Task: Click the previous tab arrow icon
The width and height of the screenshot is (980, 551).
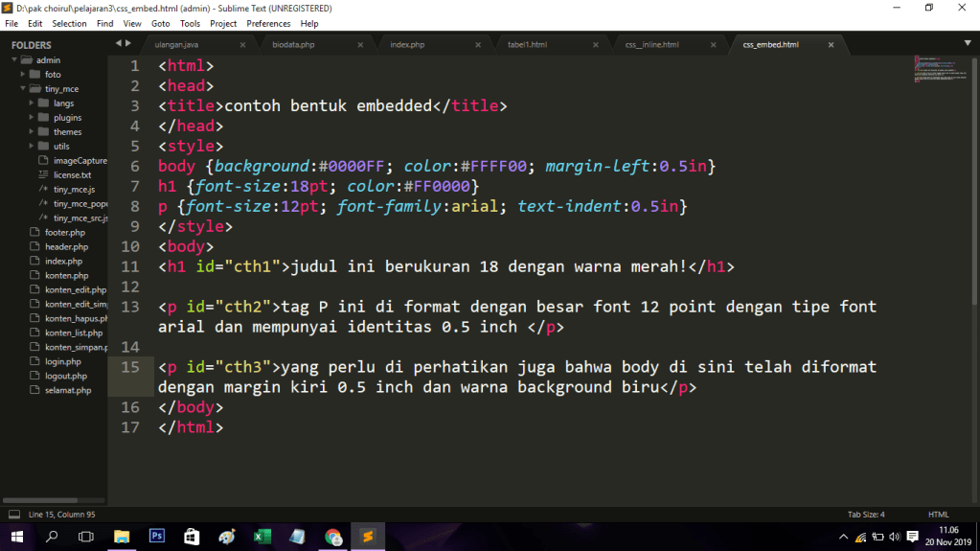Action: click(118, 43)
